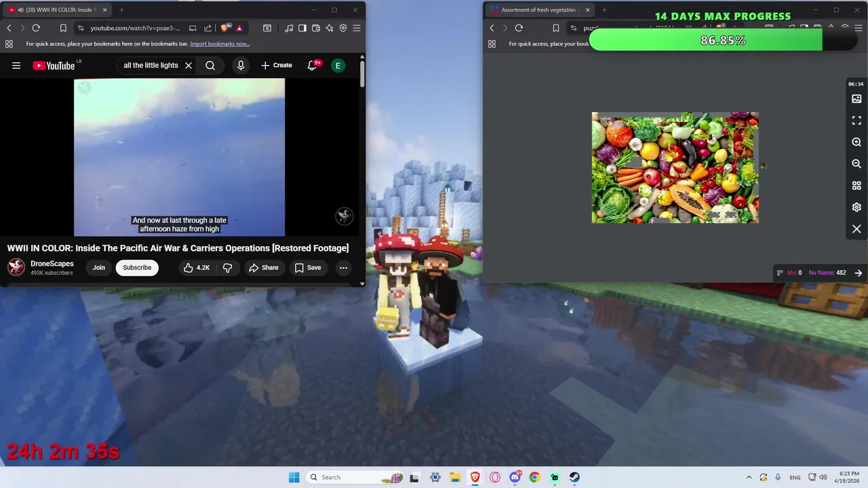This screenshot has height=488, width=868.
Task: Open the account avatar labeled E
Action: pos(338,66)
